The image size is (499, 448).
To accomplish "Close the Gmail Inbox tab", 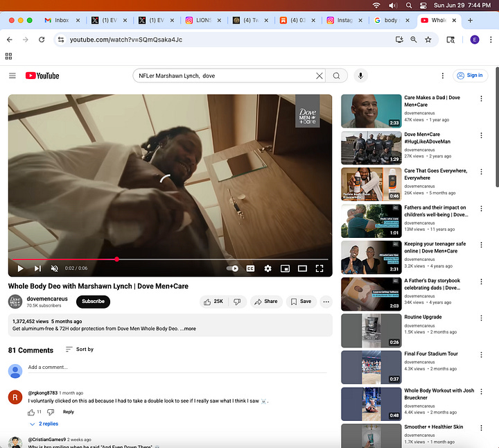I will click(78, 20).
